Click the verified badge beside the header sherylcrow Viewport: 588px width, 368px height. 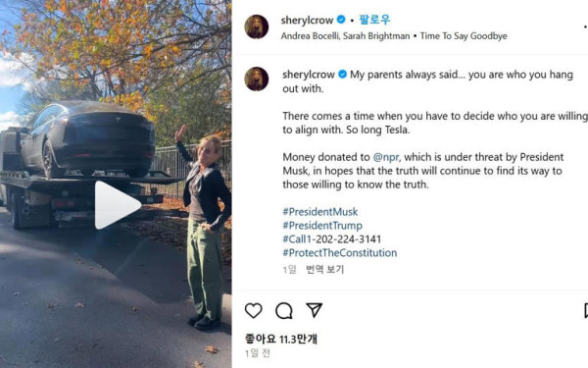coord(341,20)
